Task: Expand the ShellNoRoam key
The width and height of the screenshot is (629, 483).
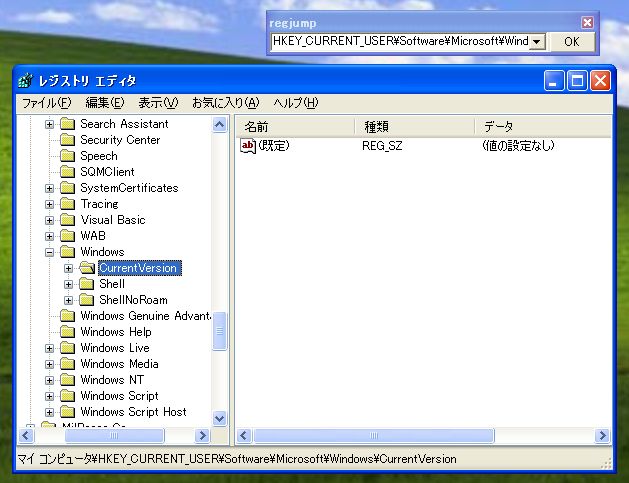Action: 68,300
